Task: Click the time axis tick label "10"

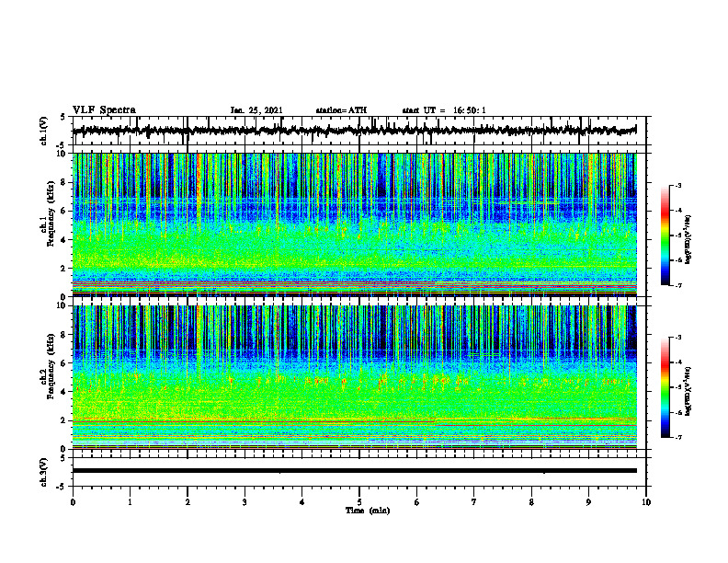Action: [646, 502]
